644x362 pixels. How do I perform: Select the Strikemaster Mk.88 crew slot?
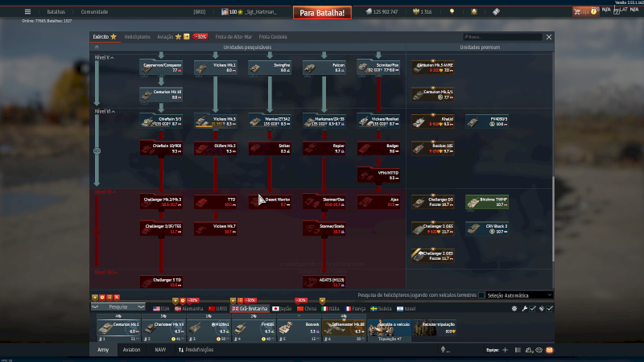(345, 328)
